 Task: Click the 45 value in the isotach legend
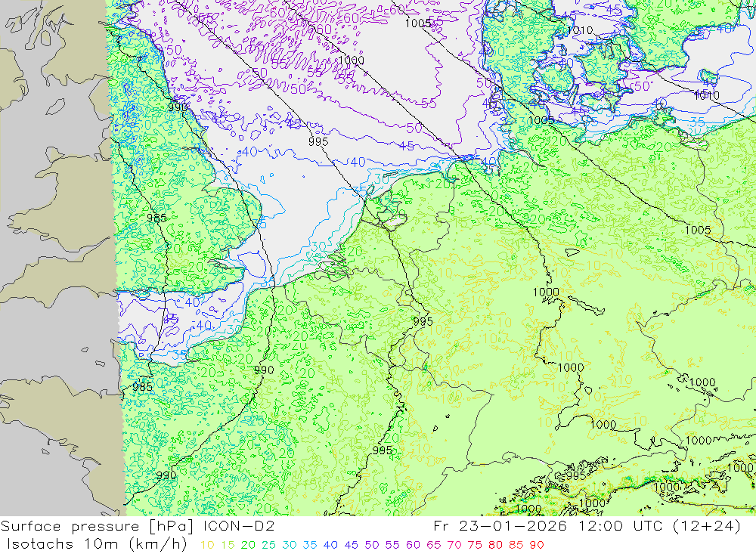(351, 545)
